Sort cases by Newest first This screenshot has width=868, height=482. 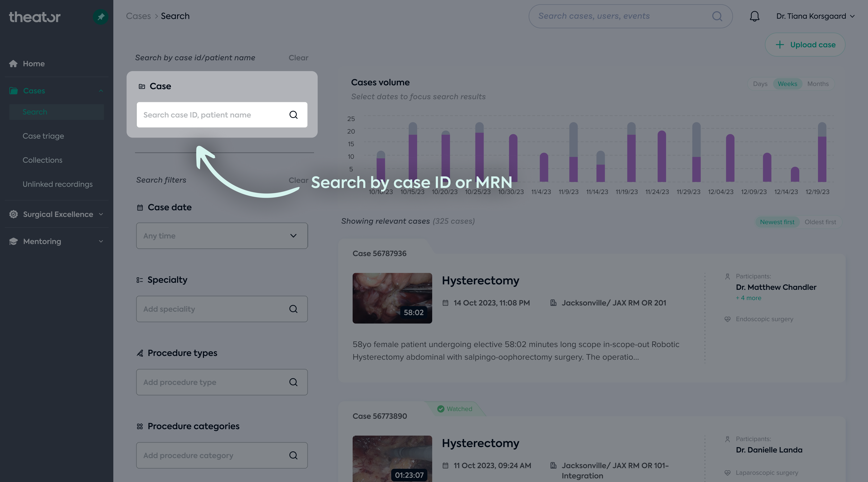(x=777, y=222)
